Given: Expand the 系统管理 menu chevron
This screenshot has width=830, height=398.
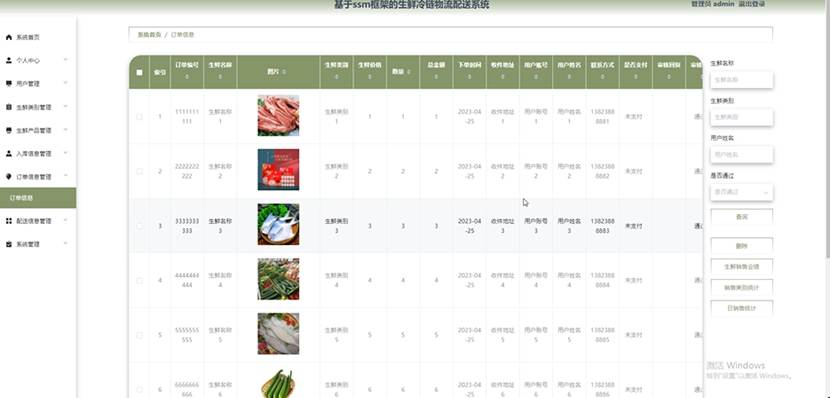Looking at the screenshot, I should click(x=66, y=243).
